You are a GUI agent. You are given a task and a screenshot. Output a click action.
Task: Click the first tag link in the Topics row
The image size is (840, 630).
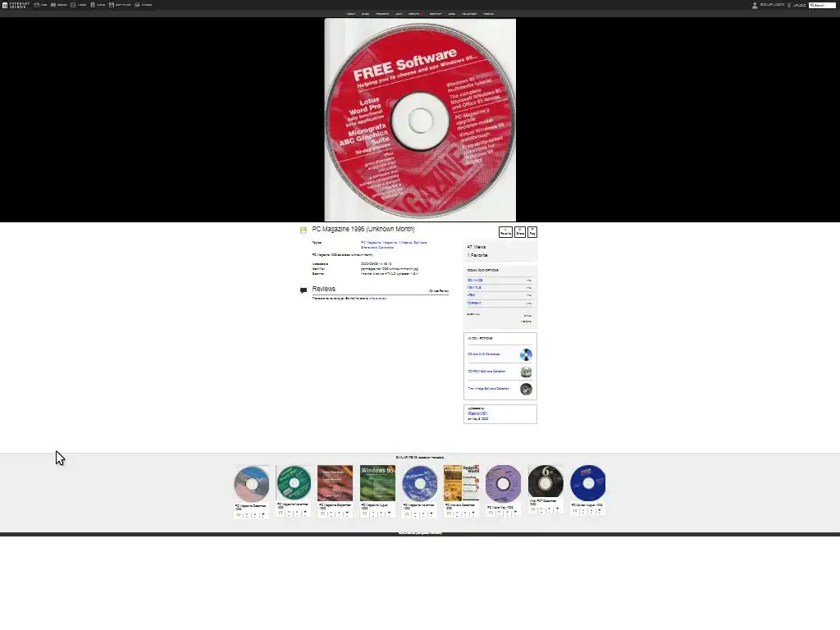tap(371, 243)
